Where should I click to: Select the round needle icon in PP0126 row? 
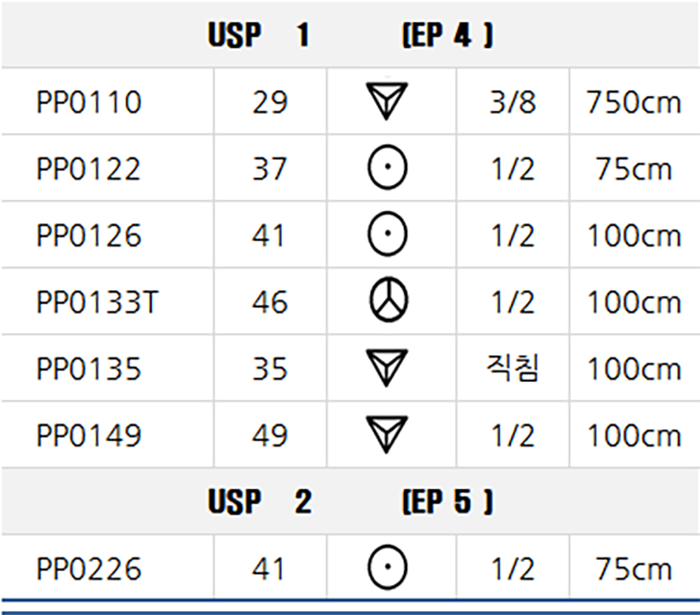point(388,234)
